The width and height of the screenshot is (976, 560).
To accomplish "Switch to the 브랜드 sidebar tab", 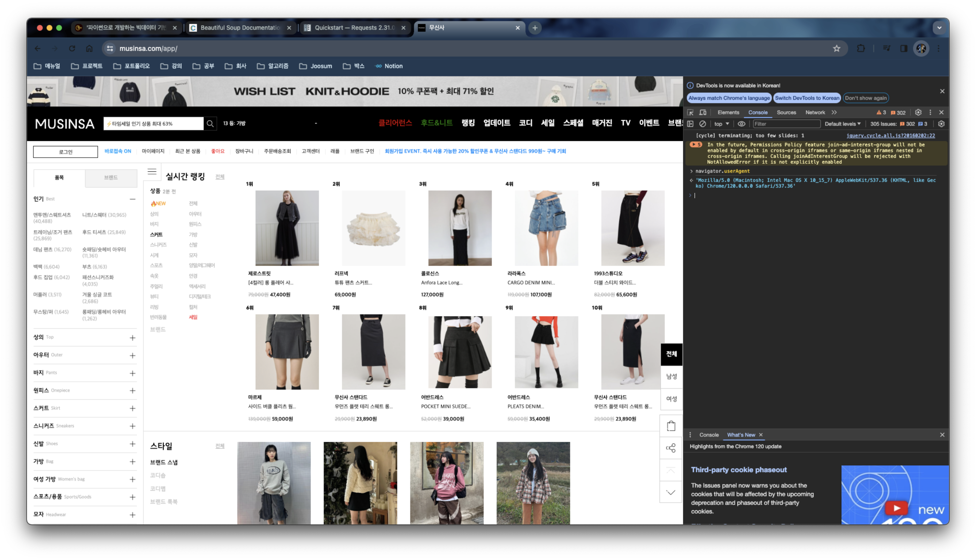I will click(x=111, y=178).
